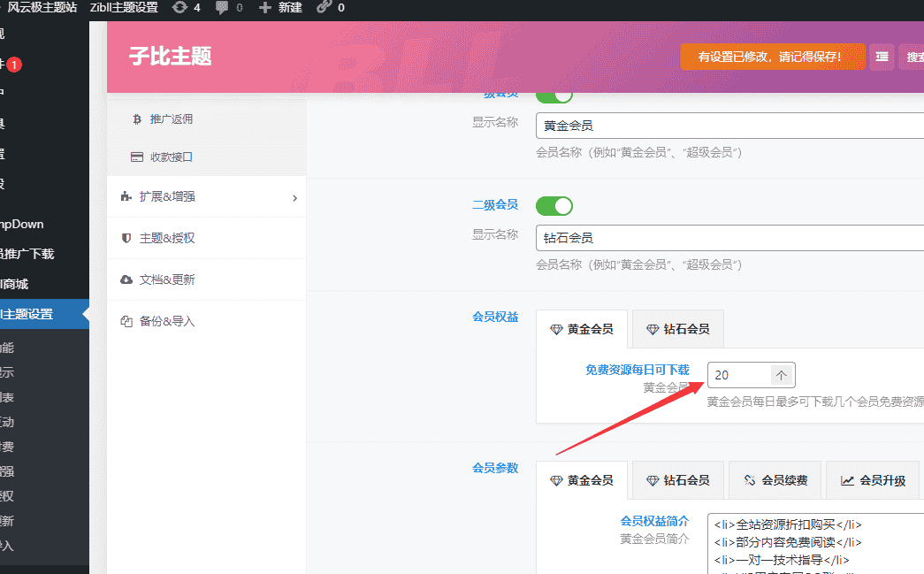The image size is (924, 574).
Task: Open 文档&更新 with the cloud icon
Action: [166, 279]
